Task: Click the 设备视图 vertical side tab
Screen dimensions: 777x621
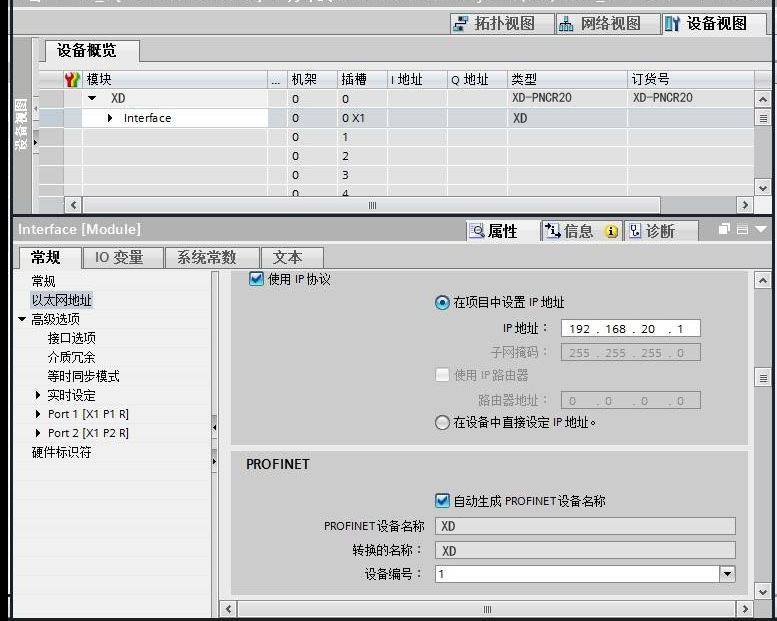Action: click(x=21, y=124)
